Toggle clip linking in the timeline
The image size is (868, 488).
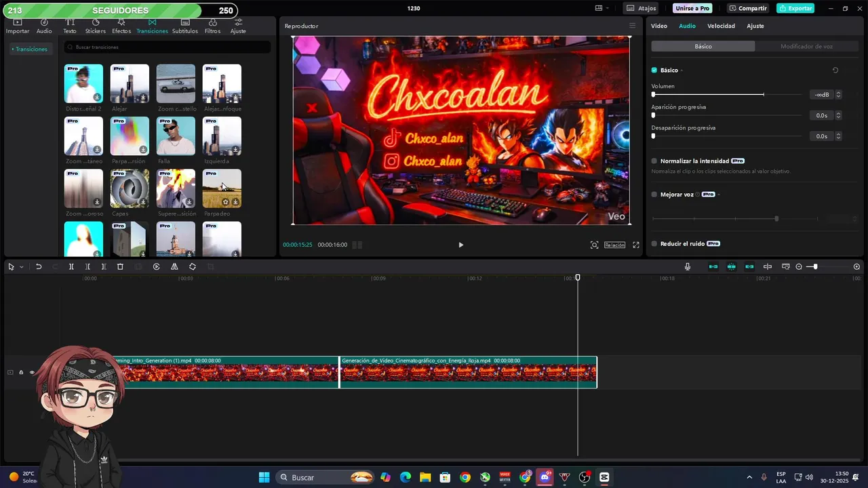point(749,267)
